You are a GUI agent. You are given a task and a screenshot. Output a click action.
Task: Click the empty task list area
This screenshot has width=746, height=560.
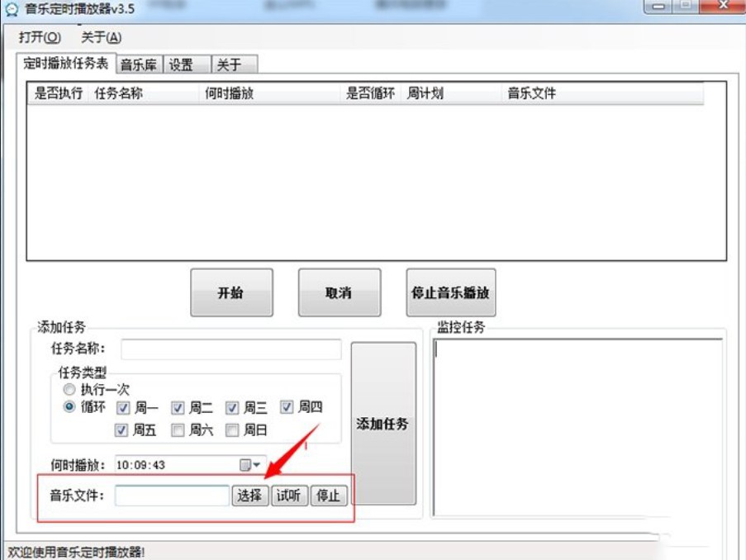pyautogui.click(x=377, y=182)
